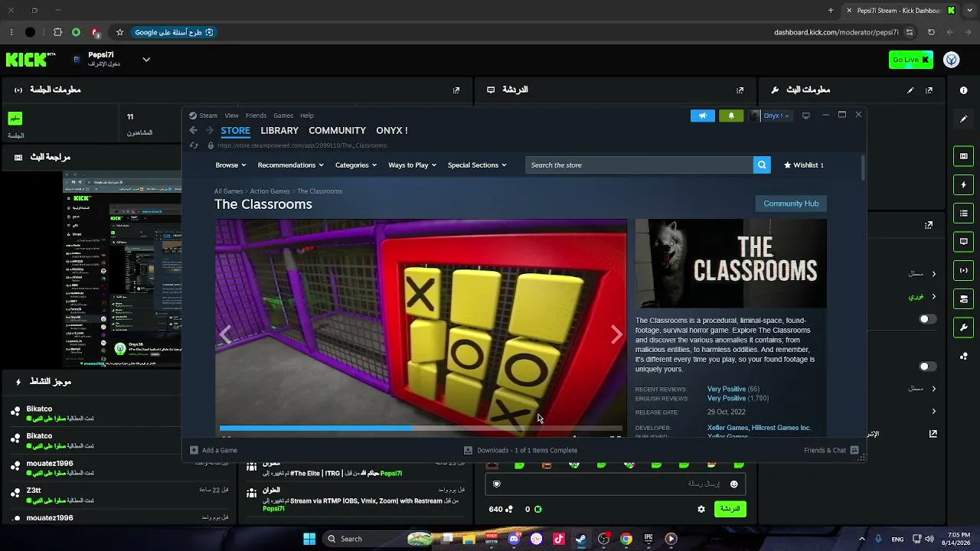Open the Special Sections dropdown
Image resolution: width=980 pixels, height=551 pixels.
pyautogui.click(x=477, y=165)
